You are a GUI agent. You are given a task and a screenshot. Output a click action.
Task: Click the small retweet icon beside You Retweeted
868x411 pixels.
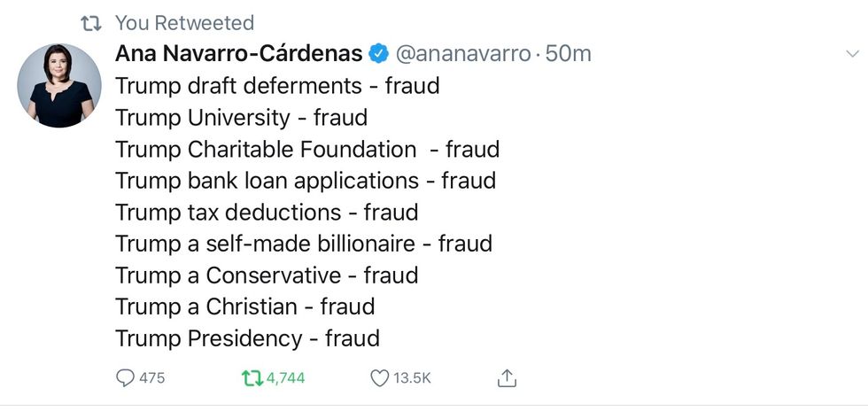[x=91, y=23]
